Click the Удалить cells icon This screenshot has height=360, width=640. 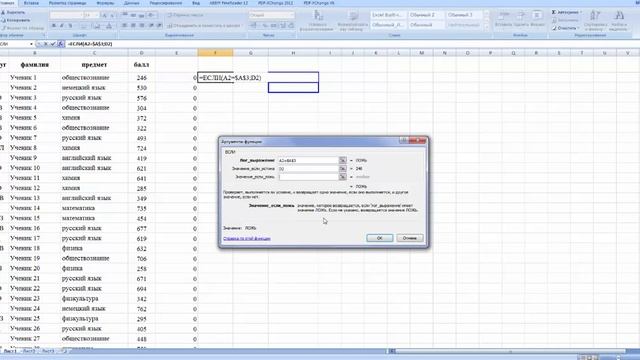pos(521,16)
